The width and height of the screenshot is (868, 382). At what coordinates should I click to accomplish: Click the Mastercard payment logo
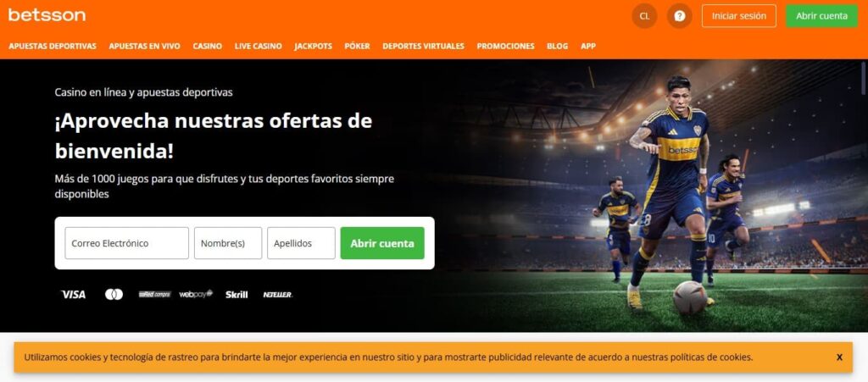point(114,295)
